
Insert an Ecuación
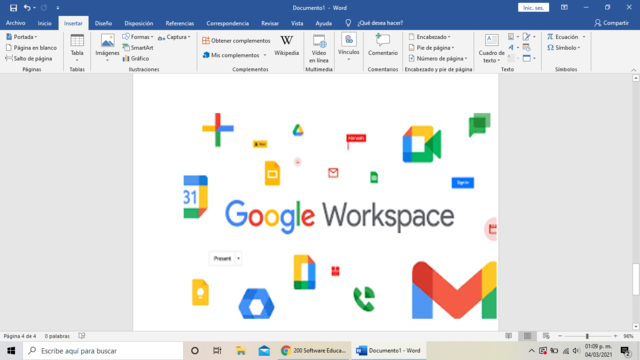(x=562, y=37)
